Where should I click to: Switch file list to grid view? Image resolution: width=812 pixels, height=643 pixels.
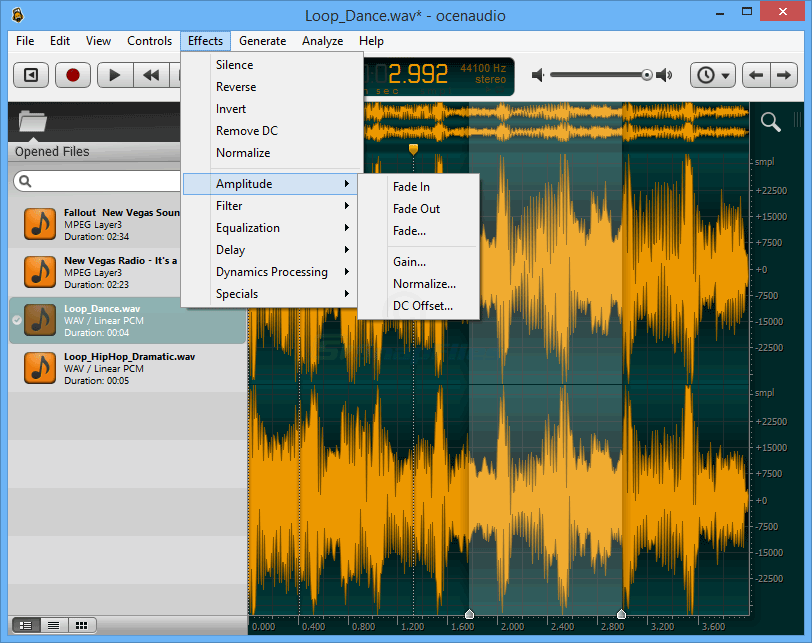click(81, 625)
